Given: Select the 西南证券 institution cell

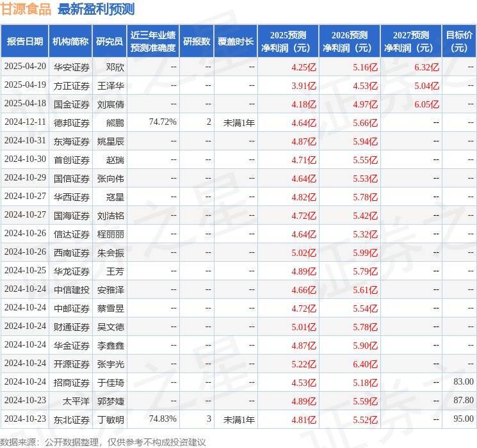Looking at the screenshot, I should pos(72,253).
